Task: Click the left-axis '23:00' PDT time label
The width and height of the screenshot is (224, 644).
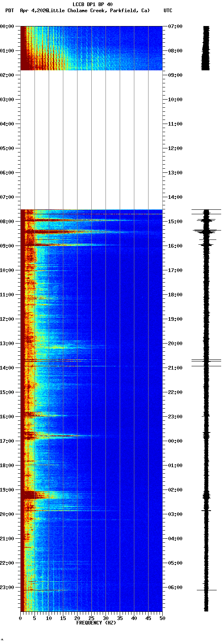Action: pyautogui.click(x=7, y=587)
